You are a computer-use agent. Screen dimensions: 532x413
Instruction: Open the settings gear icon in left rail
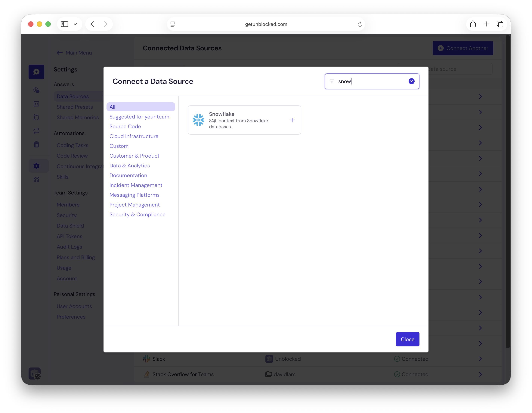36,166
